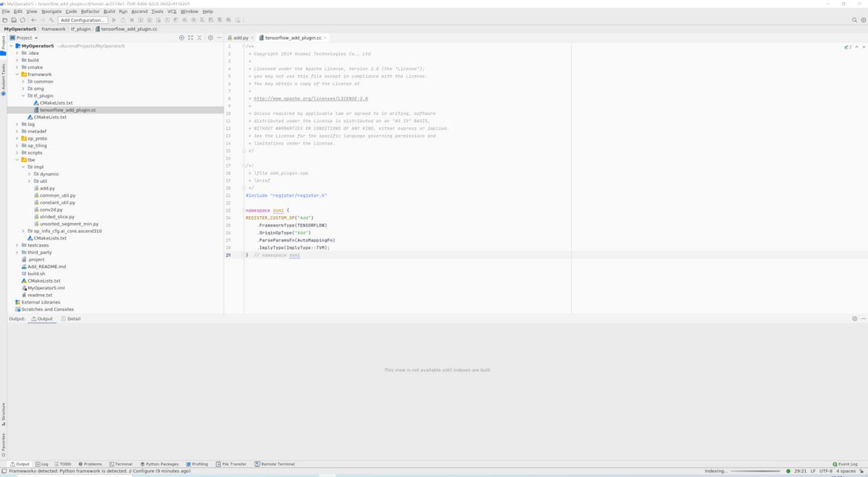The image size is (868, 477).
Task: Open Project panel gear settings
Action: 210,38
